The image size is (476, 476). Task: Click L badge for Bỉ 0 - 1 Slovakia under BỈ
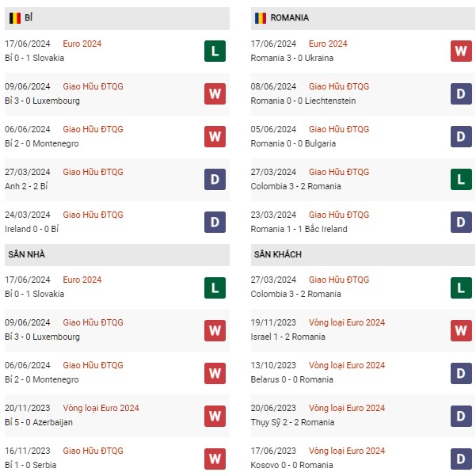(215, 51)
